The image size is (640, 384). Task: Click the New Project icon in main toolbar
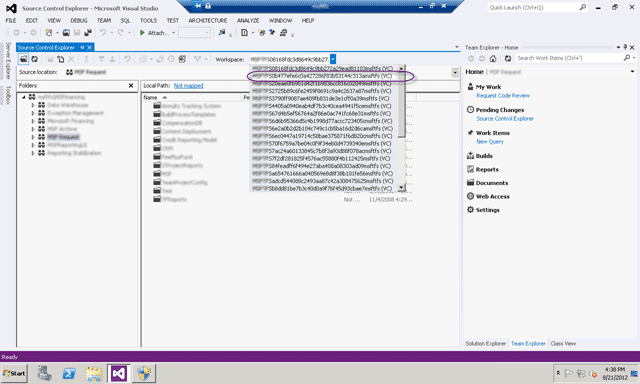tap(49, 33)
